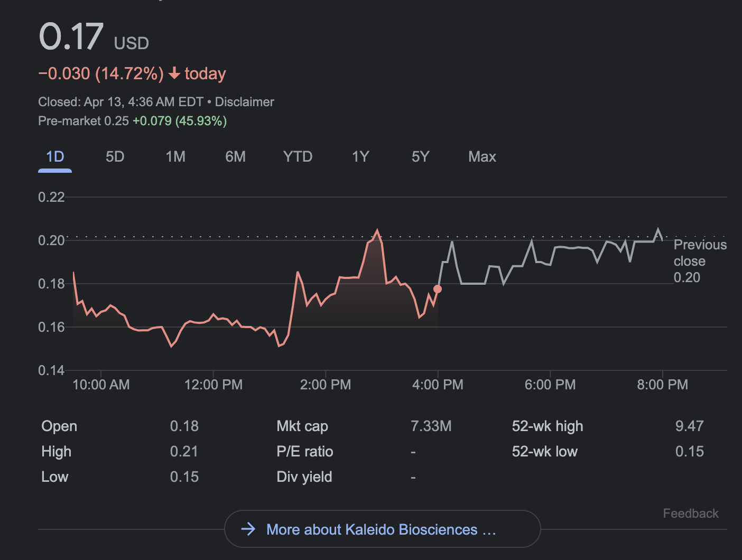
Task: Open the 1M chart range
Action: coord(175,157)
